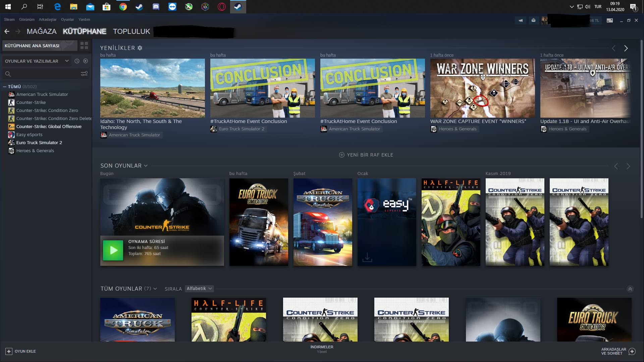
Task: Open the inbox envelope icon in header
Action: [533, 20]
